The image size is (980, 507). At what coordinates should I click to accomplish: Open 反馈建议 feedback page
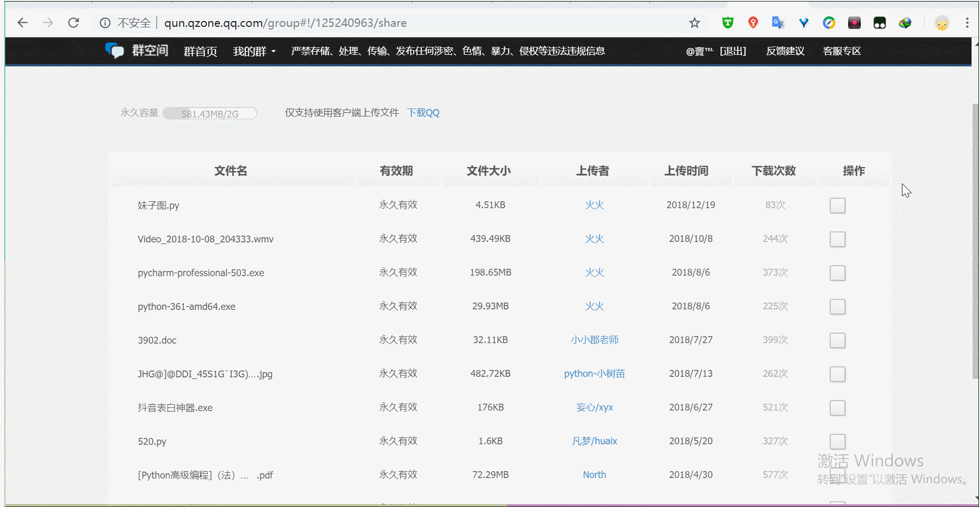coord(785,51)
